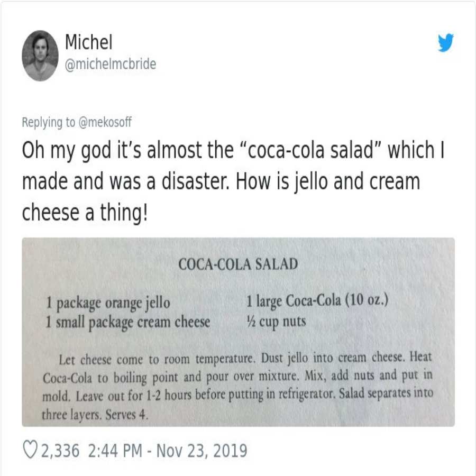The height and width of the screenshot is (476, 476).
Task: Open the Michel display name
Action: [89, 42]
